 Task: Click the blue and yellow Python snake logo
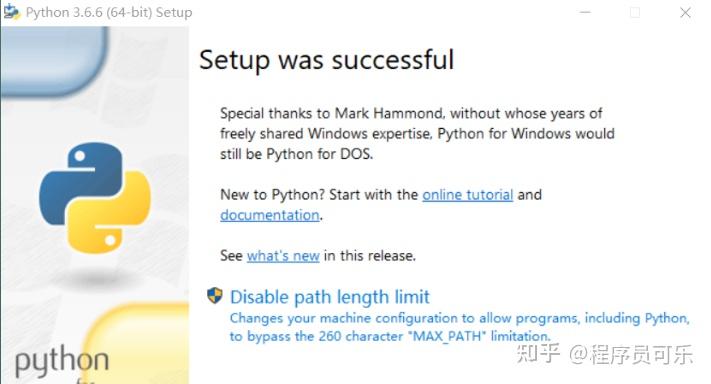(x=95, y=198)
